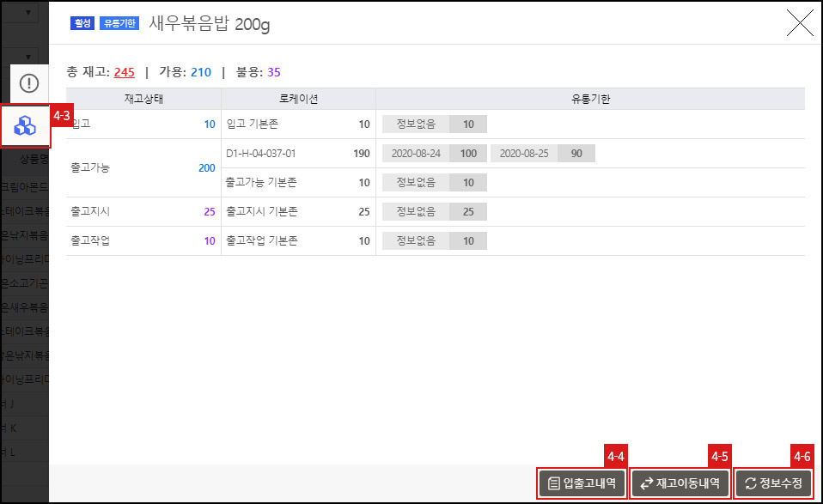This screenshot has width=823, height=504.
Task: Select the inventory cube icon in the sidebar
Action: [x=25, y=125]
